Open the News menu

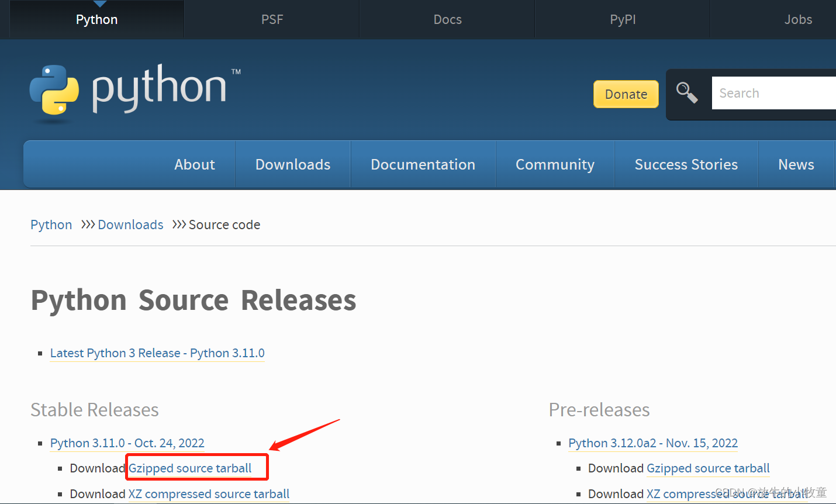click(x=796, y=164)
